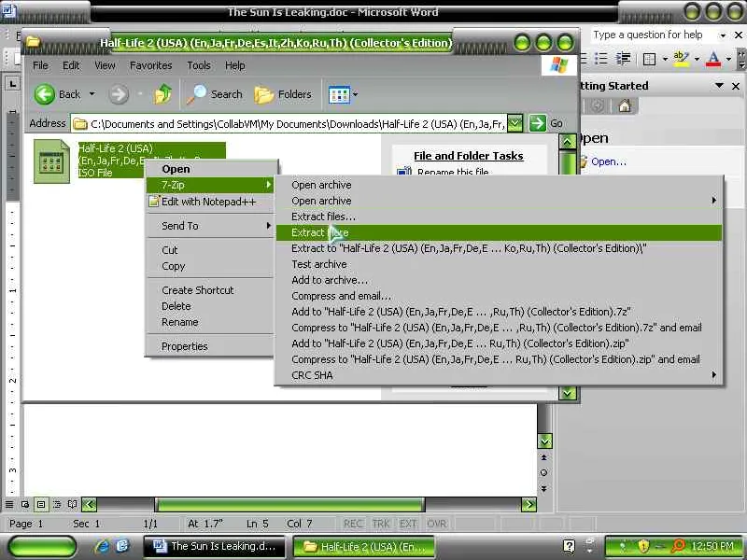The width and height of the screenshot is (747, 560).
Task: Switch to Reading Layout view in Word
Action: pos(73,504)
